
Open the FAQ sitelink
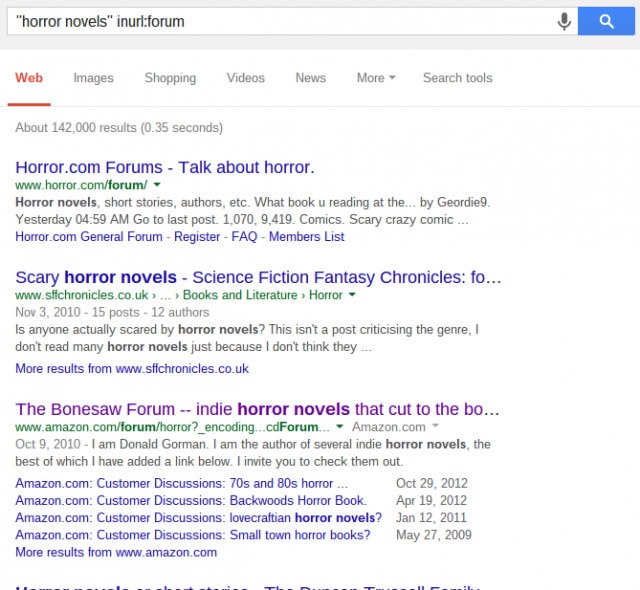coord(244,237)
